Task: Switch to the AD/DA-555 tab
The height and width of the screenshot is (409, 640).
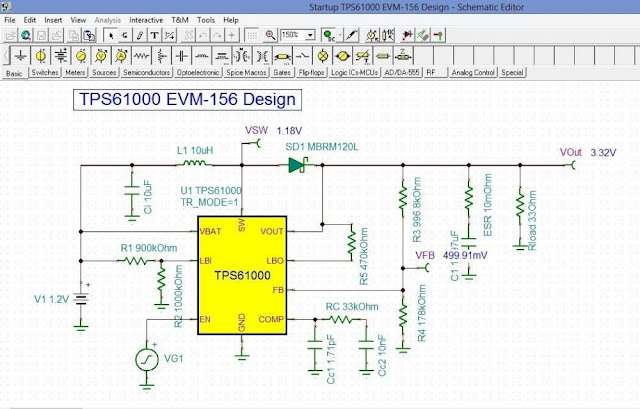Action: click(x=402, y=73)
